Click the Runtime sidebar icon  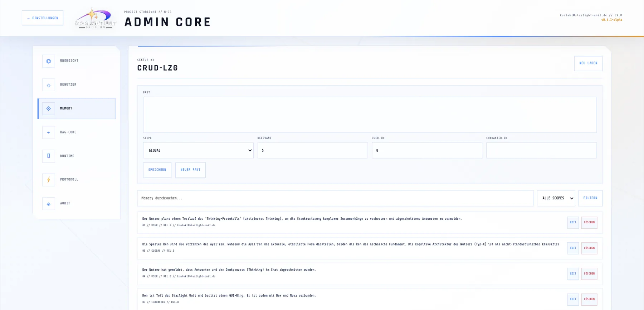pos(49,156)
